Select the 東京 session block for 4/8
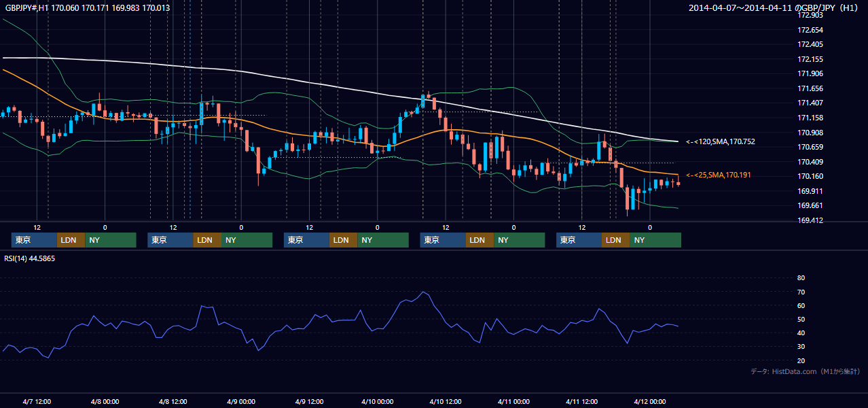 [170, 240]
